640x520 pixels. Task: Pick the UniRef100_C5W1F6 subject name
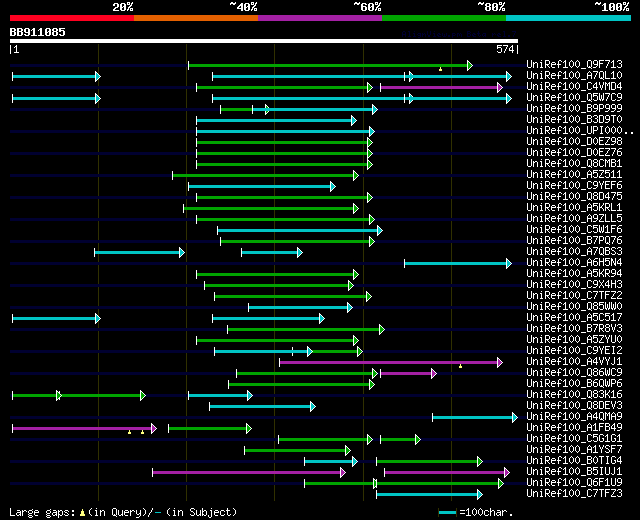pos(574,229)
